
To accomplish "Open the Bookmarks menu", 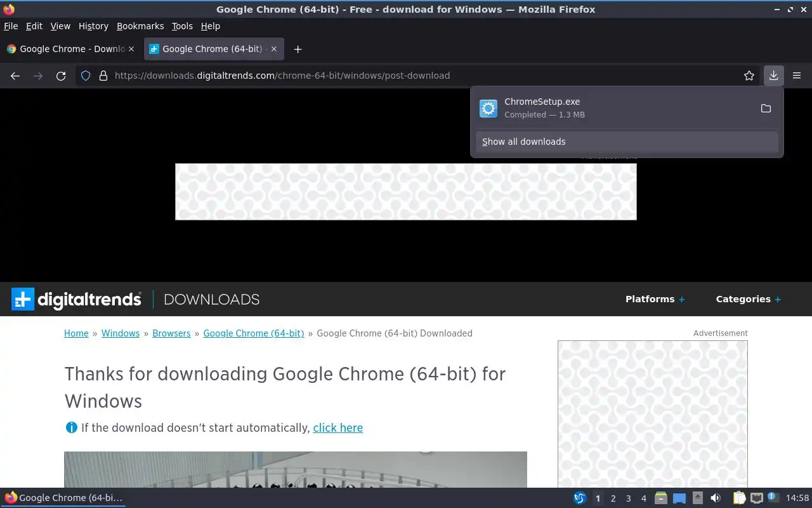I will click(140, 26).
